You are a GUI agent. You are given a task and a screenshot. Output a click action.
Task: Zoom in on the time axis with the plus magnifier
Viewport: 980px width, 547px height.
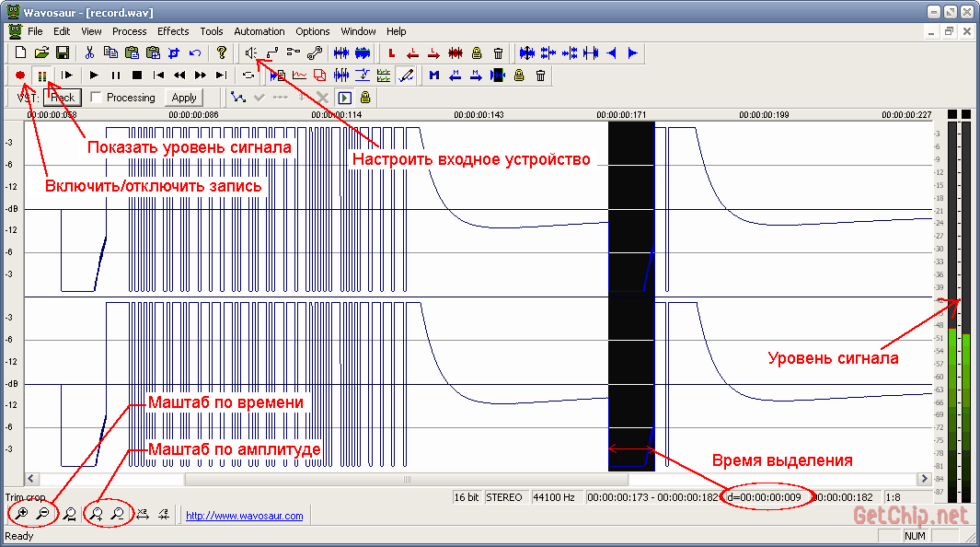tap(21, 514)
